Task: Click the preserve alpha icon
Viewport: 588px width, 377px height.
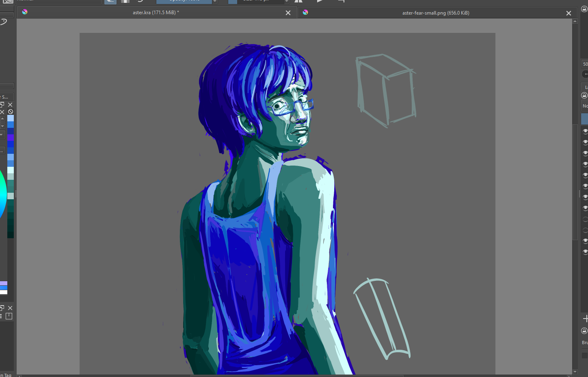Action: 125,1
